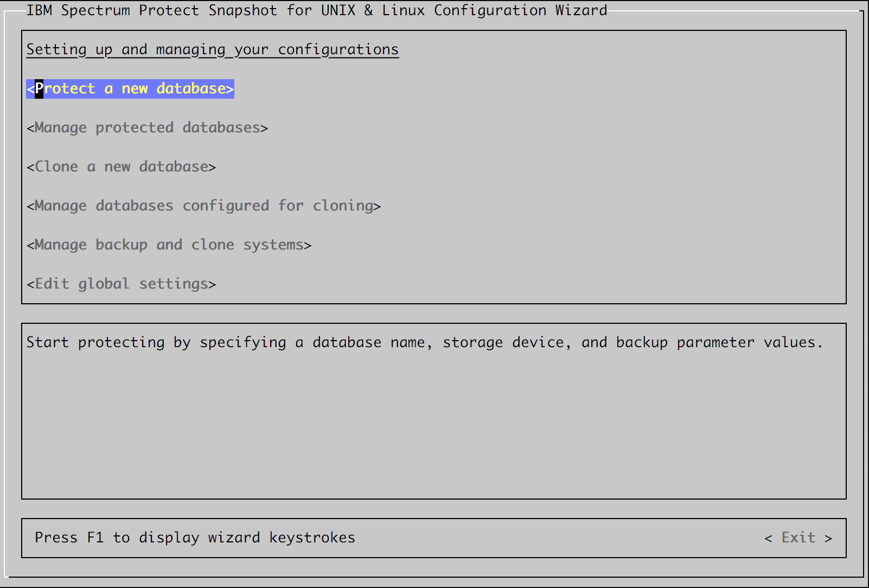Open "Manage protected databases" option
This screenshot has height=588, width=869.
pyautogui.click(x=147, y=127)
